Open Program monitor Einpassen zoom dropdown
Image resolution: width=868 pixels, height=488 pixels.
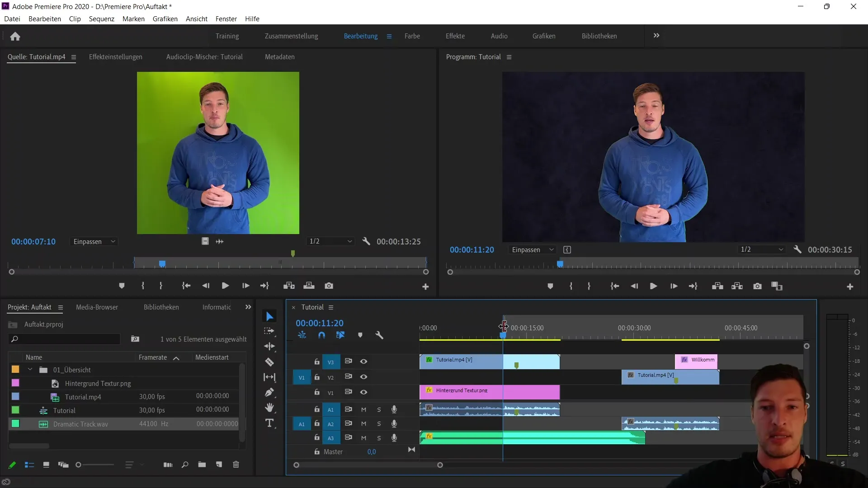[x=533, y=249]
